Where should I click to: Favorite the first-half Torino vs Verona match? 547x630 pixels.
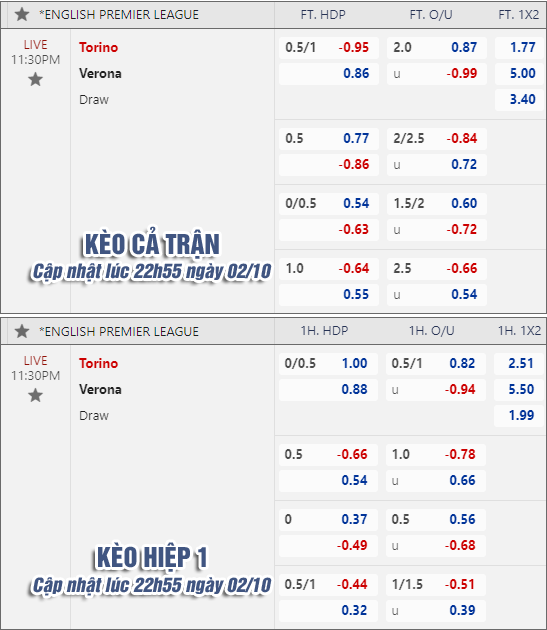35,395
